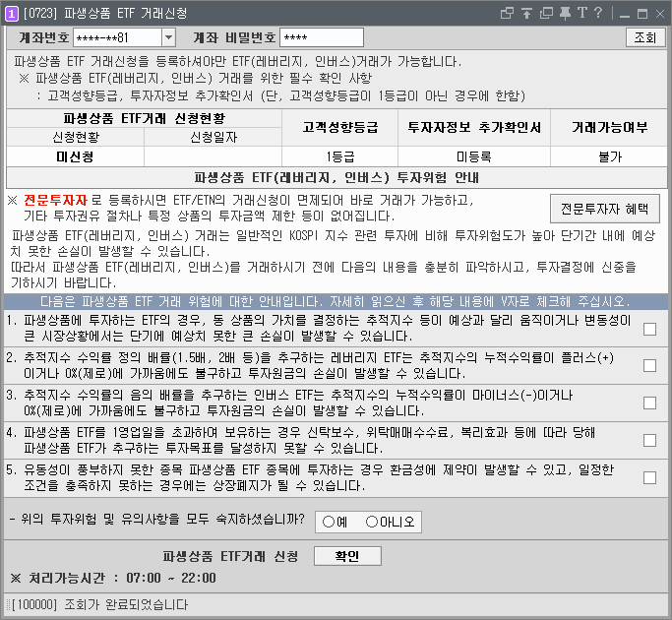This screenshot has width=672, height=620.
Task: Click the 신청일자 column header
Action: [x=213, y=137]
